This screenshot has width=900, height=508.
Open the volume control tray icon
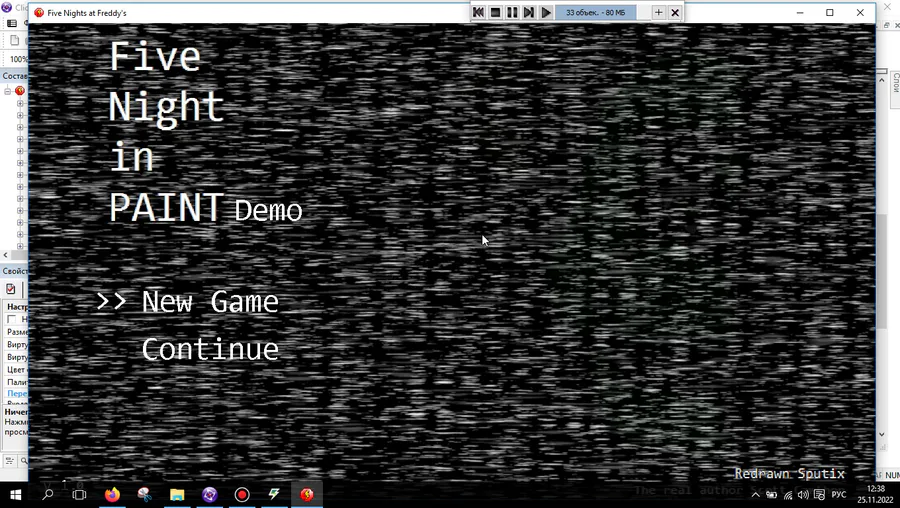tap(803, 495)
